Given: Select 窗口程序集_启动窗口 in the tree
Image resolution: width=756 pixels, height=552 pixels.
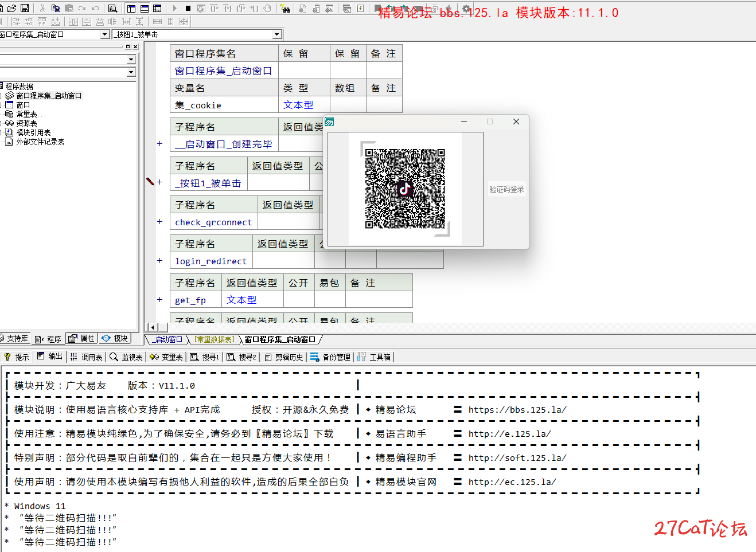Looking at the screenshot, I should (49, 96).
